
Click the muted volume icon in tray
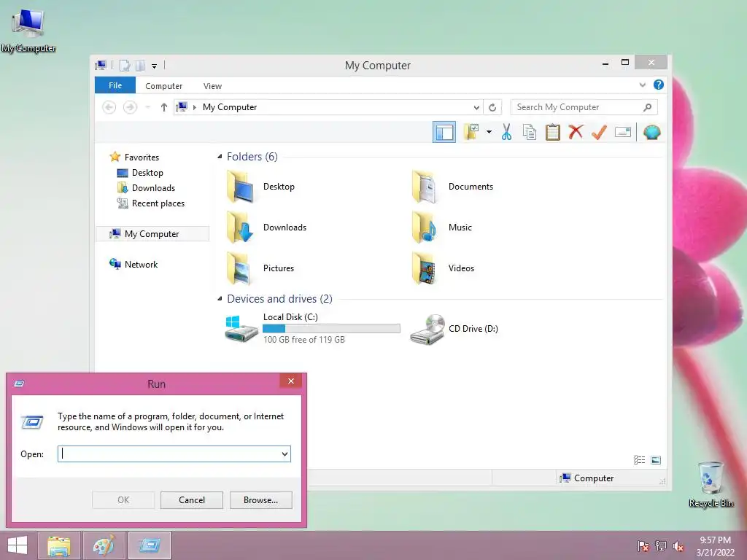click(678, 546)
